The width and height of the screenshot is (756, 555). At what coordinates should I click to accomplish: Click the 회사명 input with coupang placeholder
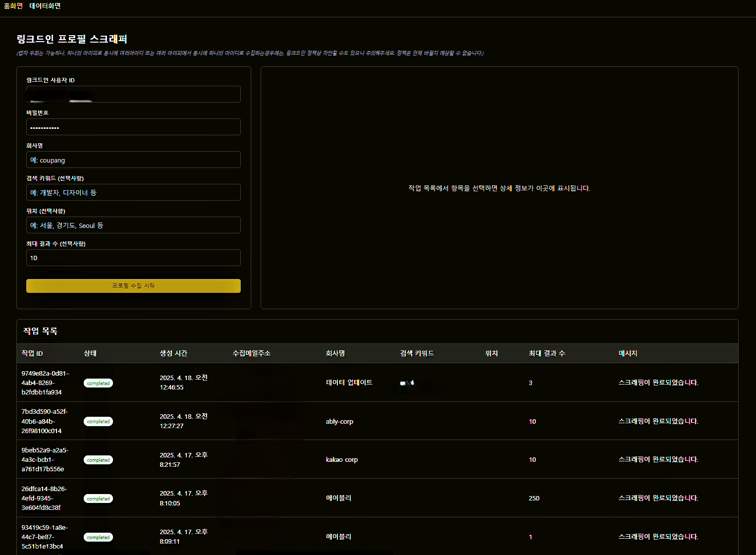(x=133, y=160)
